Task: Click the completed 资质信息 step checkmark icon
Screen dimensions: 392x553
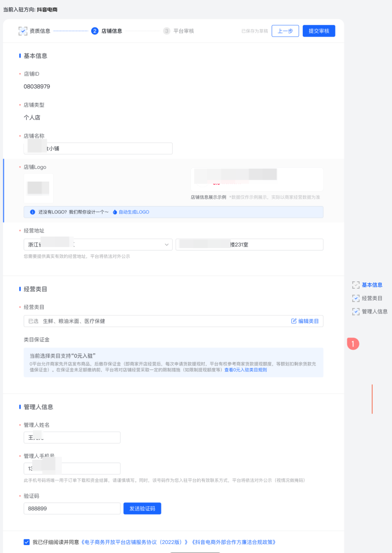Action: coord(22,31)
